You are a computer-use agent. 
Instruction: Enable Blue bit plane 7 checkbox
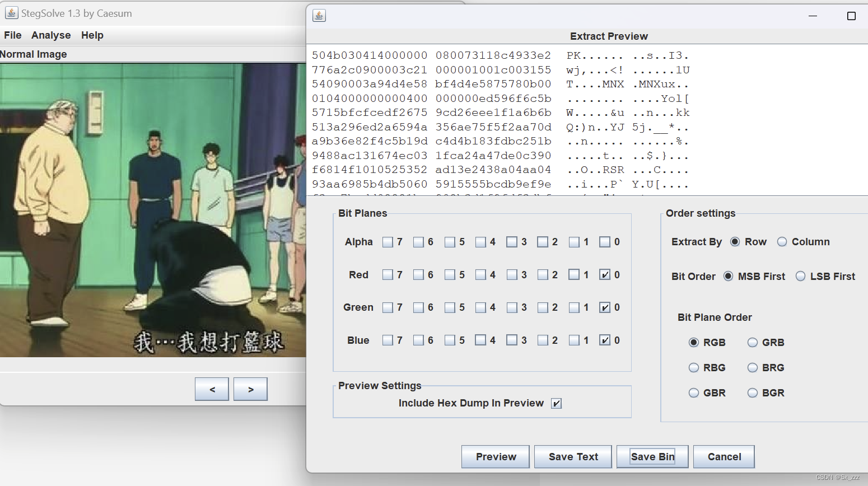click(x=388, y=340)
